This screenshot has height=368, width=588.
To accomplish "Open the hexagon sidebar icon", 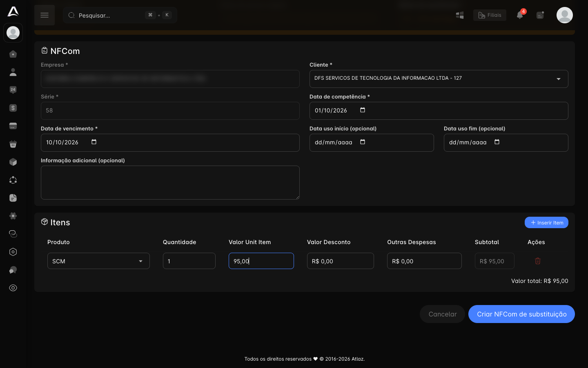I will tap(13, 252).
